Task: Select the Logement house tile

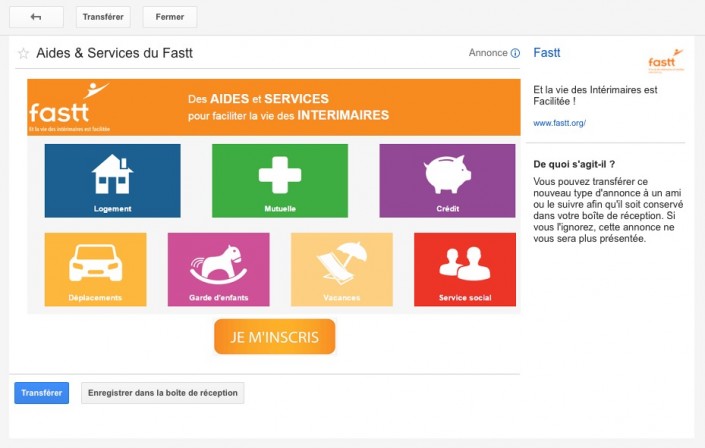Action: [112, 181]
